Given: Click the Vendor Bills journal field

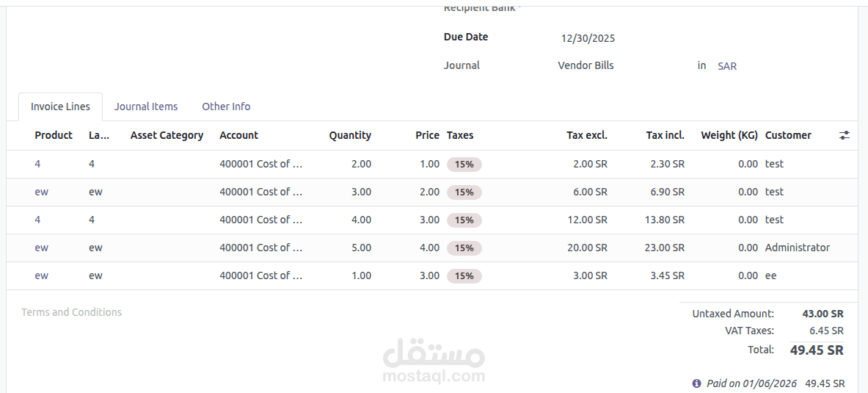Looking at the screenshot, I should [x=586, y=65].
